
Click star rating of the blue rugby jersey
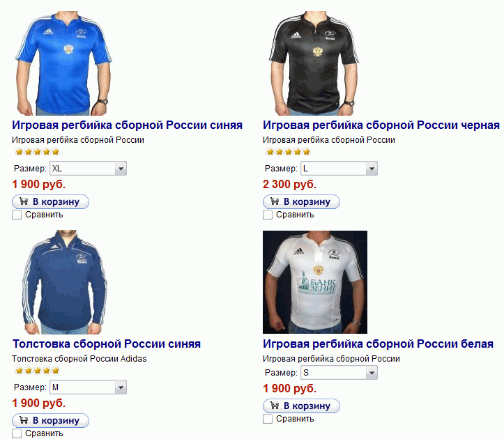(x=36, y=152)
